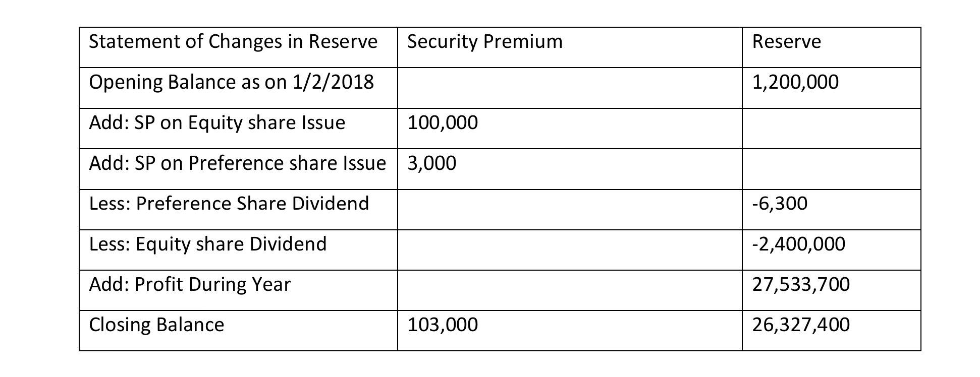980x377 pixels.
Task: Select the 103,000 closing security premium
Action: (x=442, y=325)
